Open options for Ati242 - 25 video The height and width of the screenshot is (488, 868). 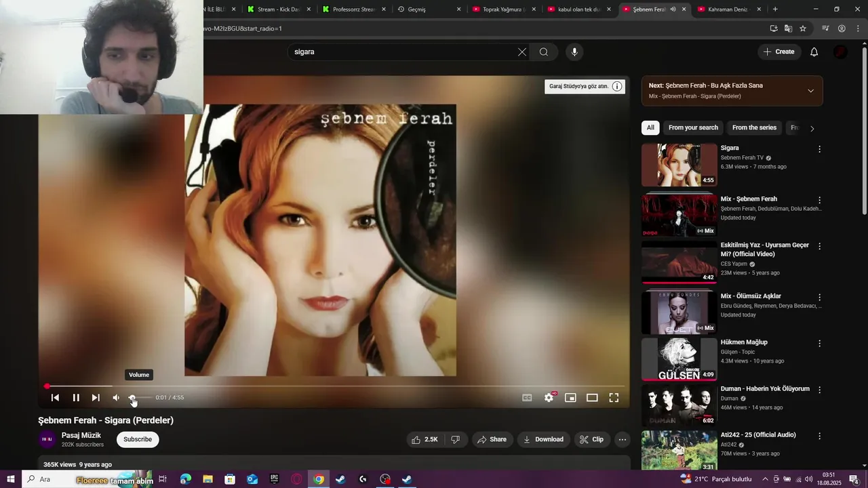[x=819, y=436]
